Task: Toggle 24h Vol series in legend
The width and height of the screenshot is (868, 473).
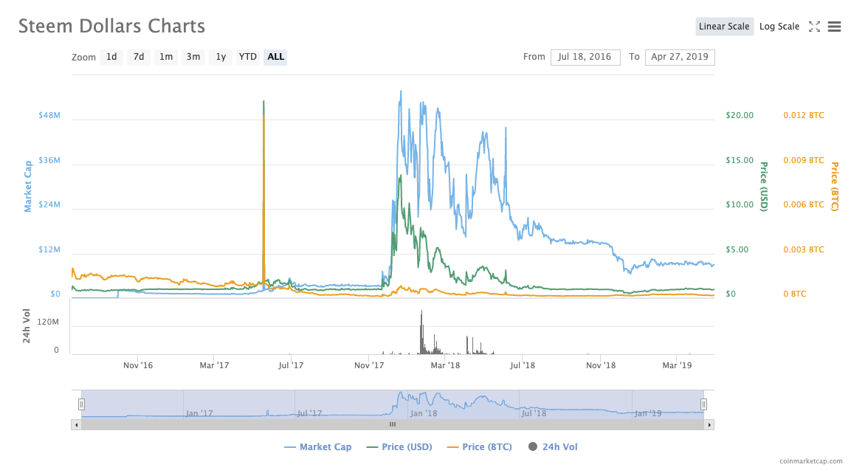Action: point(553,447)
